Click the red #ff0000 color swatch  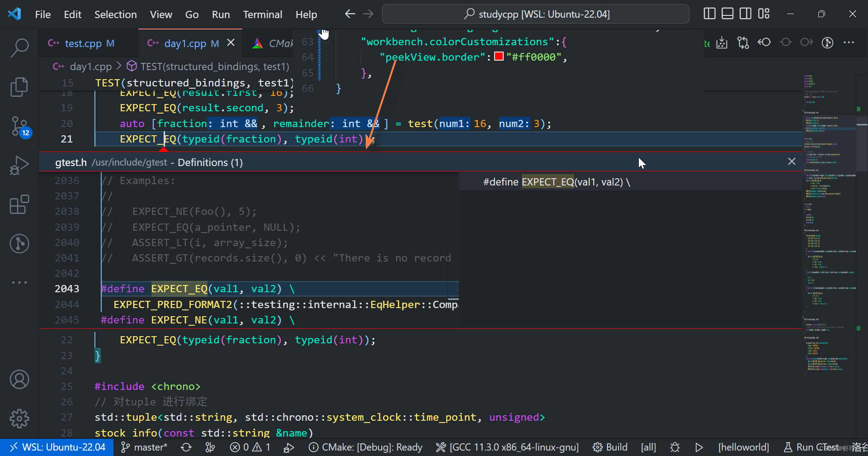pos(499,57)
